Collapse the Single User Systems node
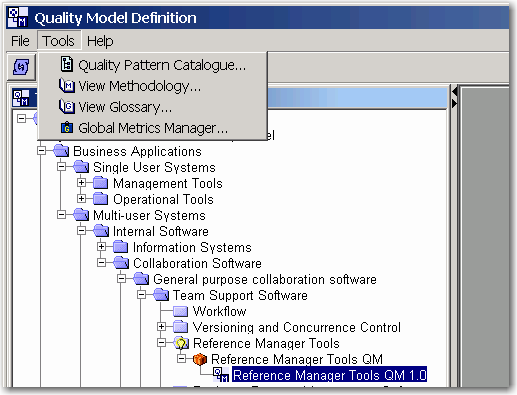517x395 pixels. coord(61,167)
